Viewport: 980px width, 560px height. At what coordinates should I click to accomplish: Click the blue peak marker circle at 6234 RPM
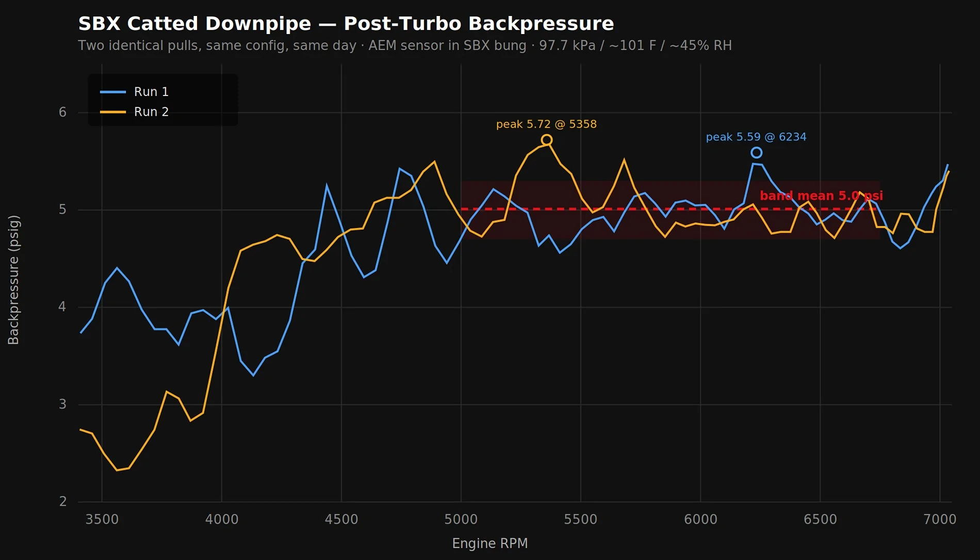point(756,152)
